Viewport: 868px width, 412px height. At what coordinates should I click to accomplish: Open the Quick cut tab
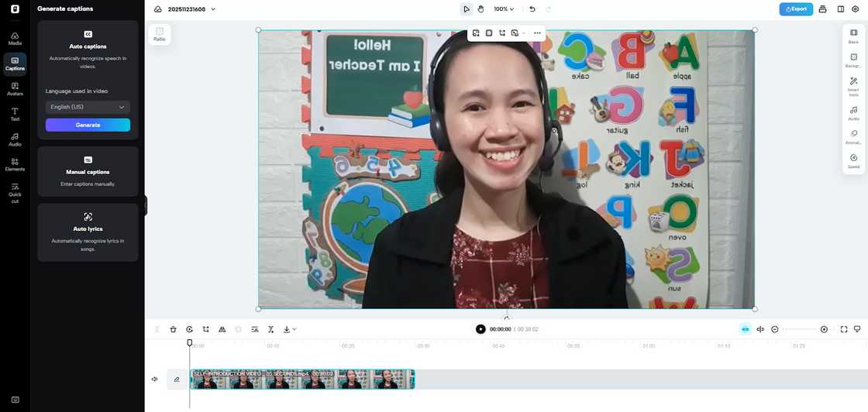(x=15, y=193)
